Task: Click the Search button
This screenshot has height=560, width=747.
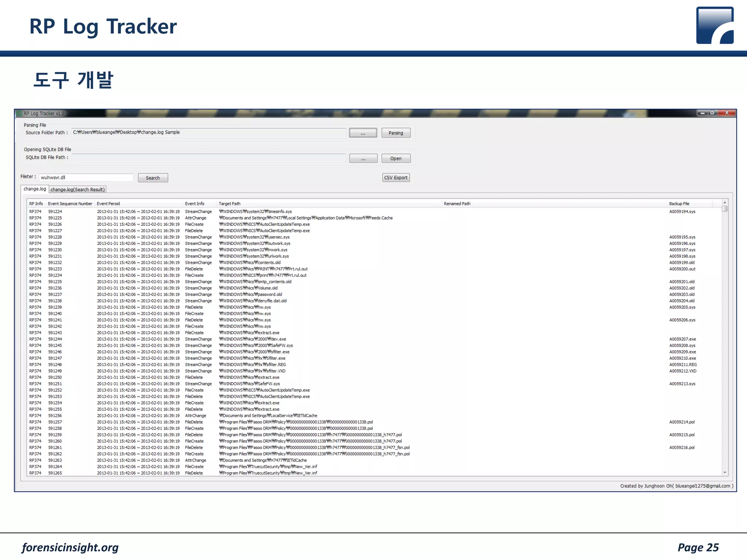Action: pyautogui.click(x=153, y=178)
